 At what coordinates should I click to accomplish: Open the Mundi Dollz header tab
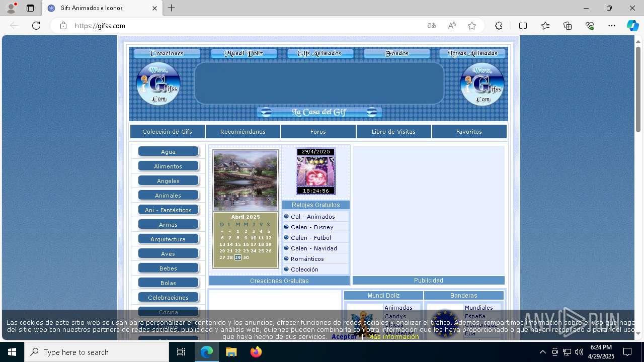[x=244, y=53]
